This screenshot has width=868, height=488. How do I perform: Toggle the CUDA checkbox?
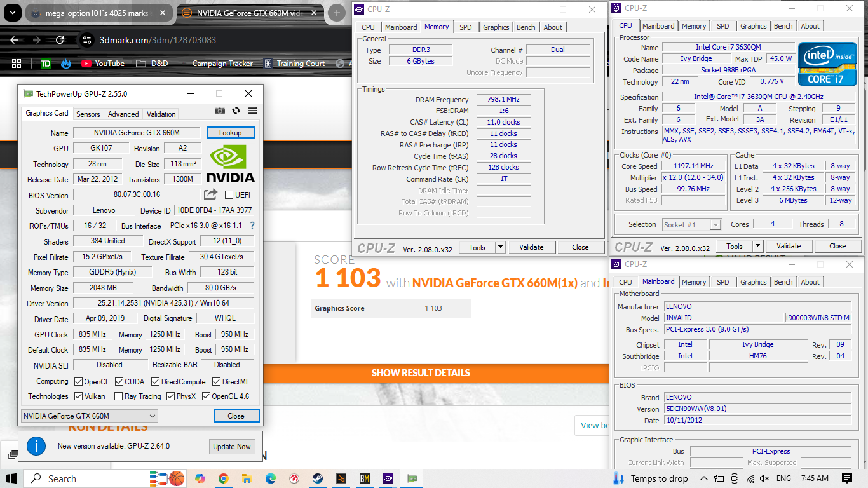point(119,382)
